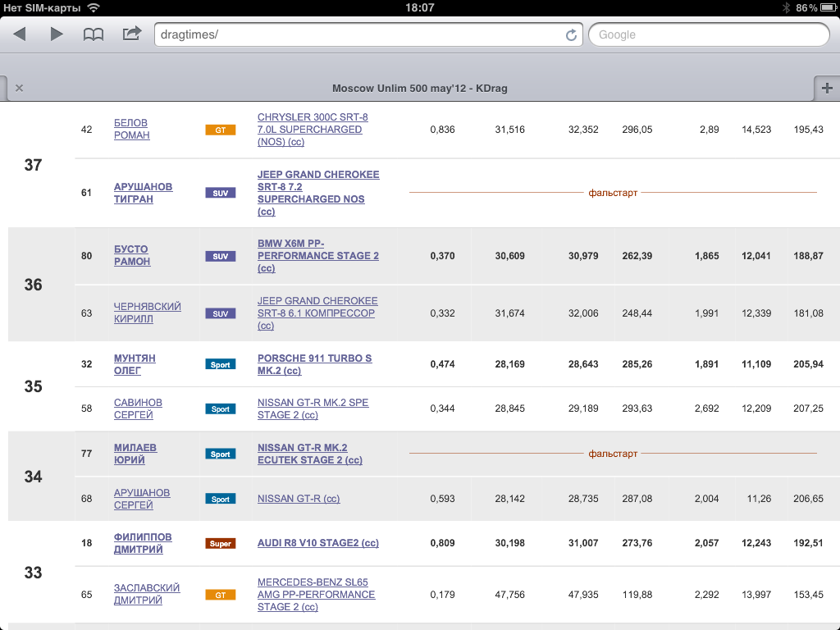This screenshot has width=840, height=630.
Task: Tap the 86% battery indicator
Action: pyautogui.click(x=816, y=7)
